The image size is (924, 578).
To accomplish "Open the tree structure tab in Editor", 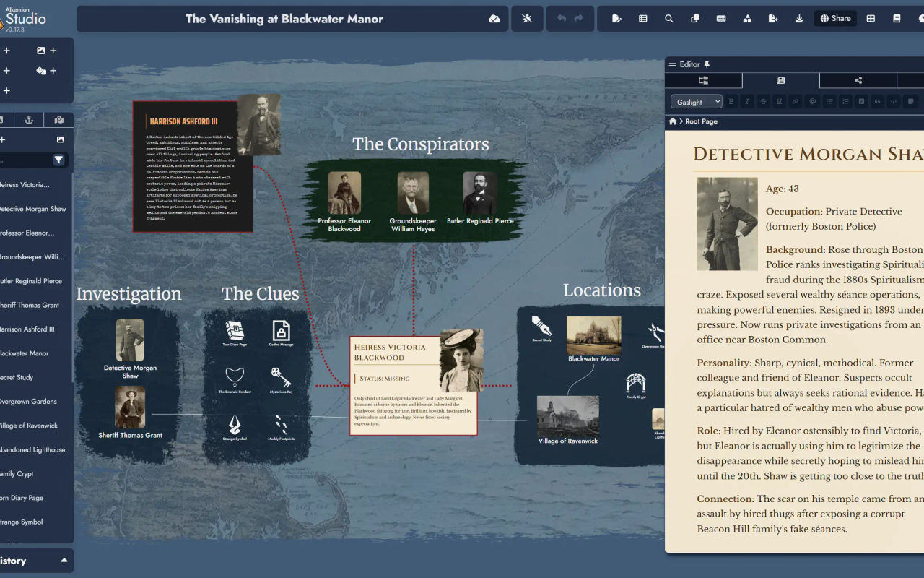I will click(x=703, y=81).
